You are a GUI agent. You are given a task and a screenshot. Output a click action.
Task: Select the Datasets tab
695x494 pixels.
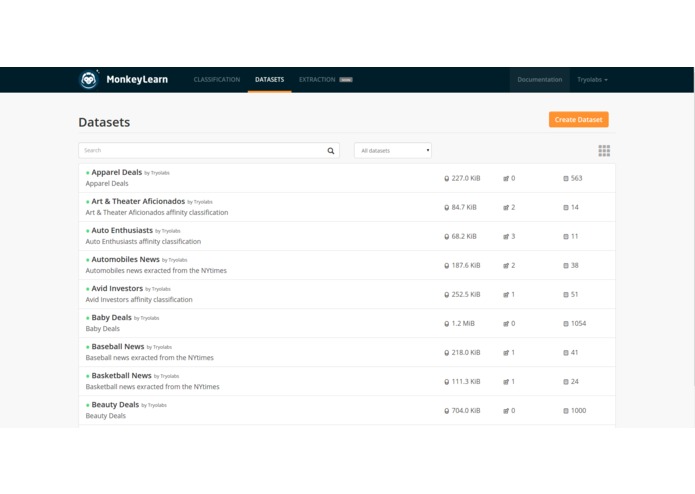pos(269,80)
